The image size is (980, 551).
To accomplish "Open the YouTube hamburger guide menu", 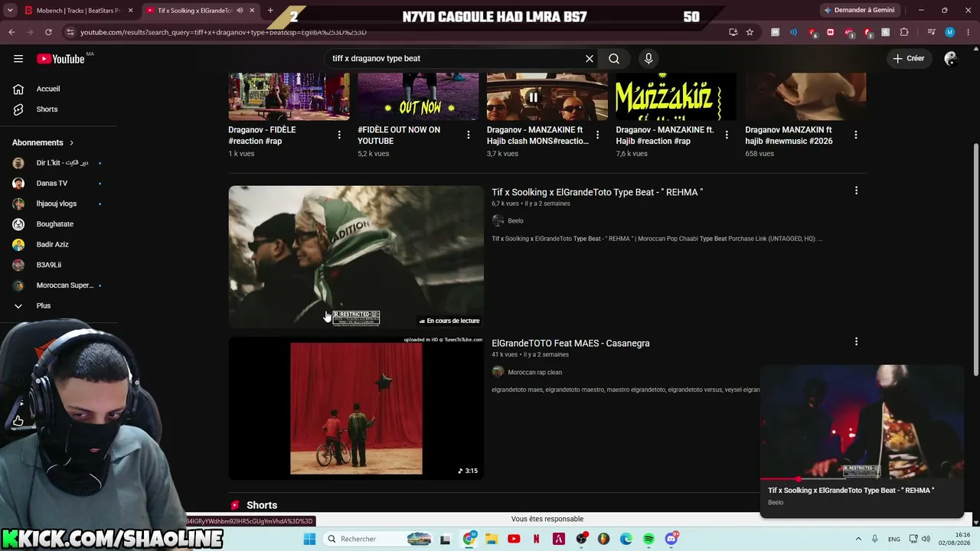I will [x=18, y=58].
